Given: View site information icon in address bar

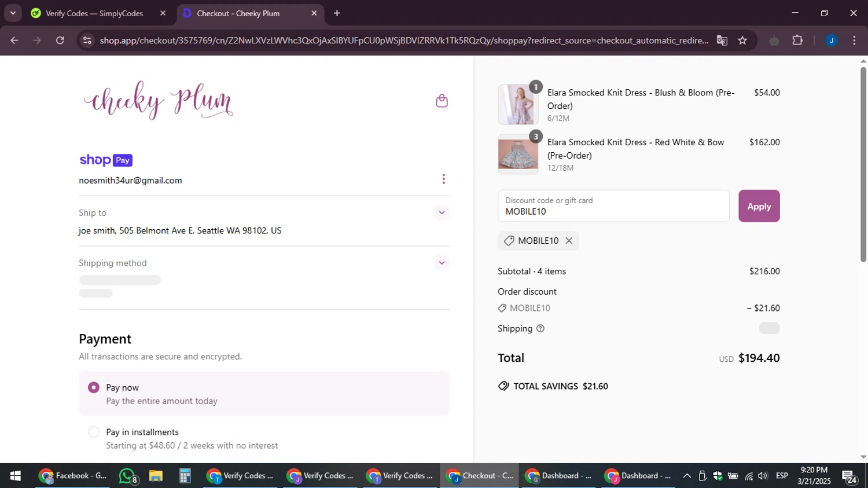Looking at the screenshot, I should pyautogui.click(x=87, y=41).
